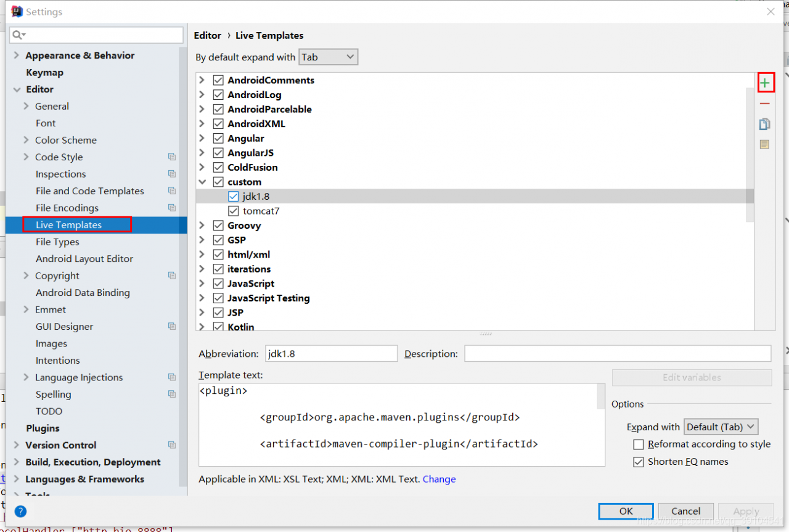Click project-level indicator icon beside GUI Designer
789x532 pixels.
(171, 327)
